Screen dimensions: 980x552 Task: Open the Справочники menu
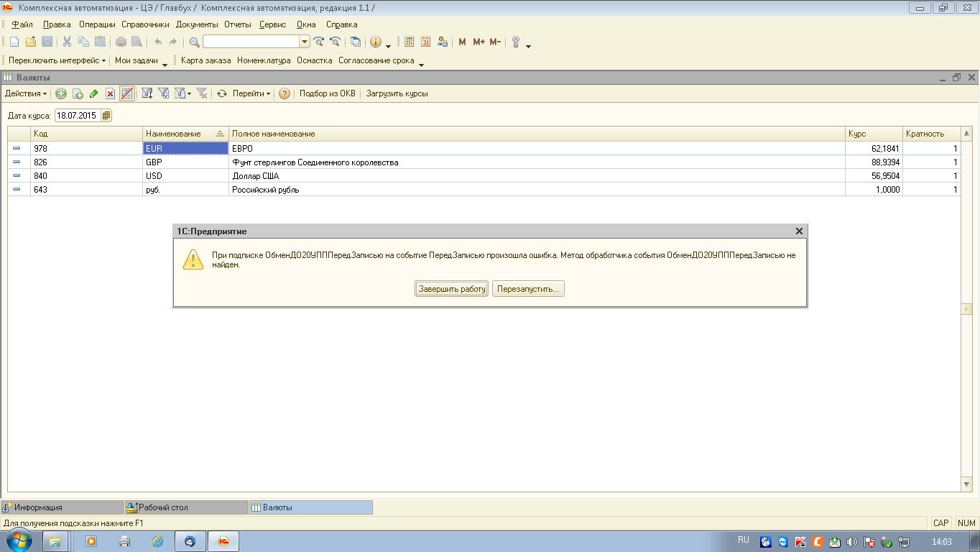point(145,24)
